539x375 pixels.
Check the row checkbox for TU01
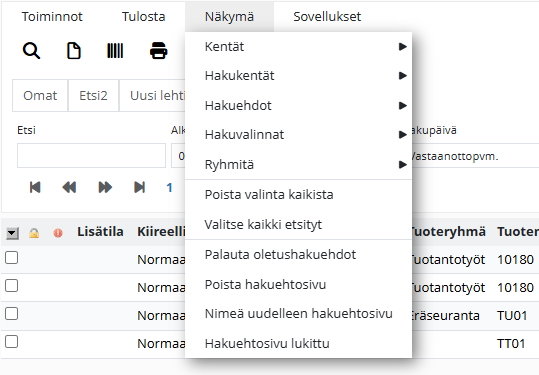pyautogui.click(x=11, y=313)
